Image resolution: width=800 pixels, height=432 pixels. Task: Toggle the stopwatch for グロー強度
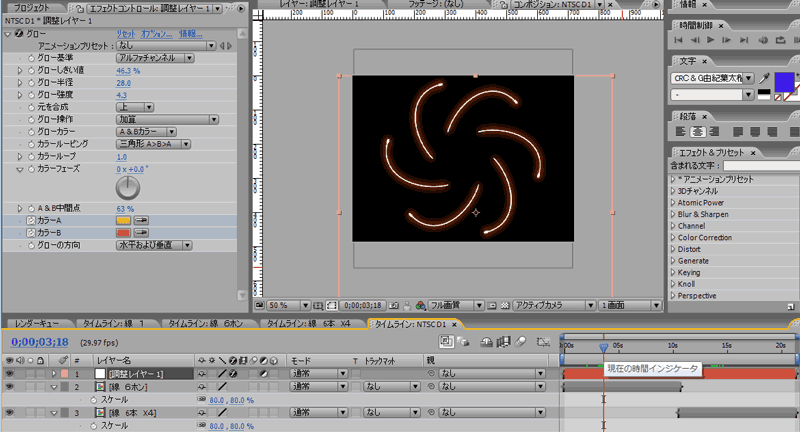[x=31, y=95]
